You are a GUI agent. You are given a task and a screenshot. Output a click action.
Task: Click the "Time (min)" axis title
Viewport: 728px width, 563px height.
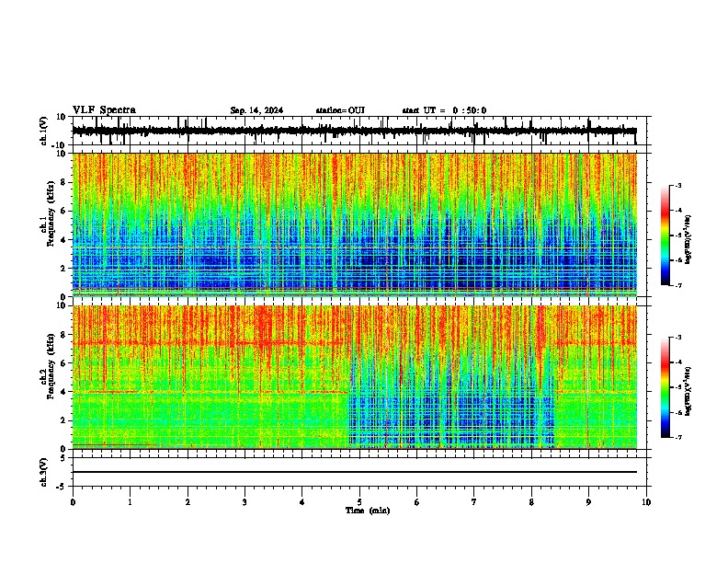pos(368,511)
